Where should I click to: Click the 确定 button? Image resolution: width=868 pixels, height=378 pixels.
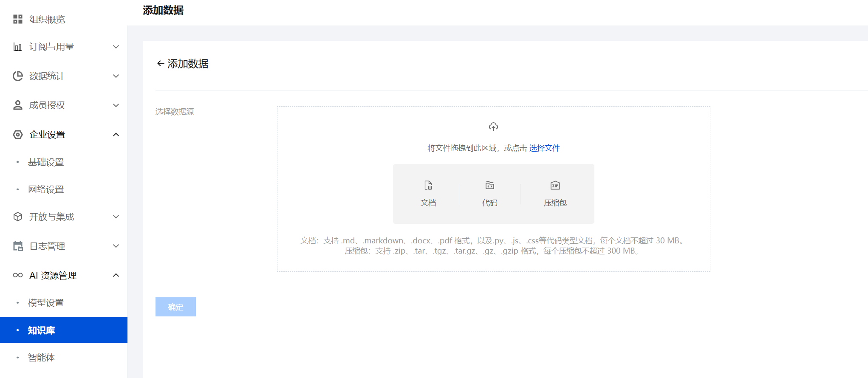[175, 307]
